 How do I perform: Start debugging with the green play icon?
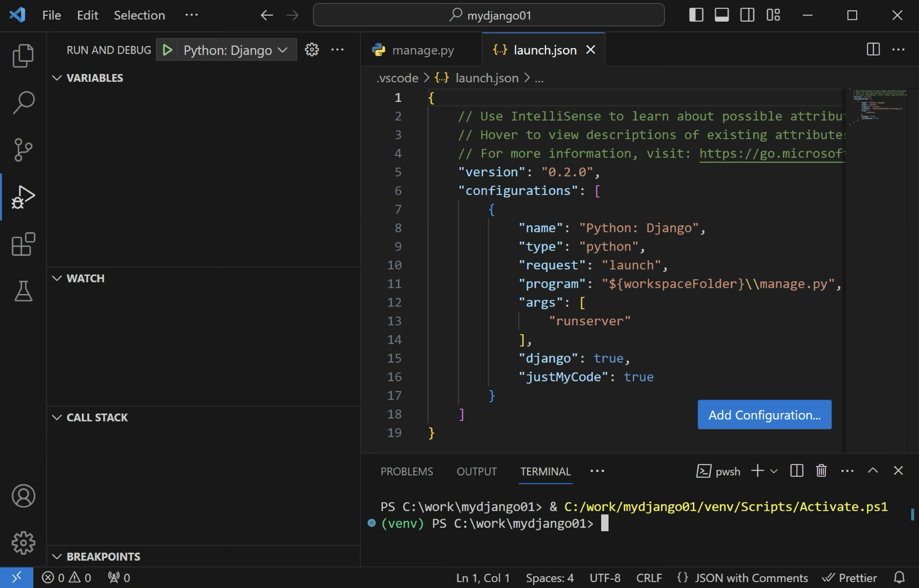tap(168, 49)
